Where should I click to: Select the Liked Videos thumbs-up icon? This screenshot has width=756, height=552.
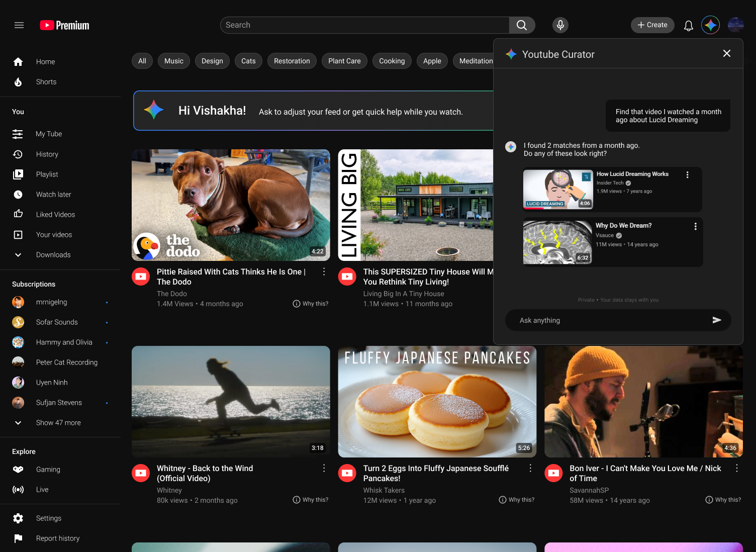[18, 214]
